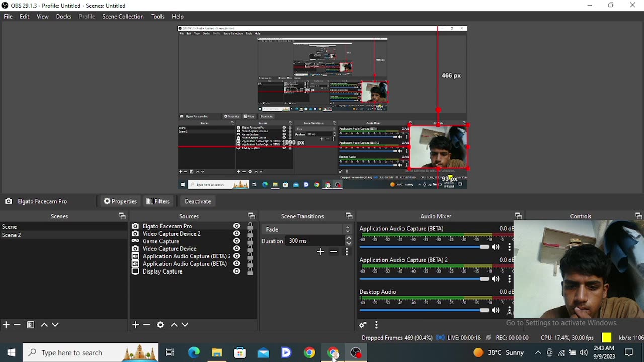Pop out the Sources dock
Screen dimensions: 644x362
point(251,216)
